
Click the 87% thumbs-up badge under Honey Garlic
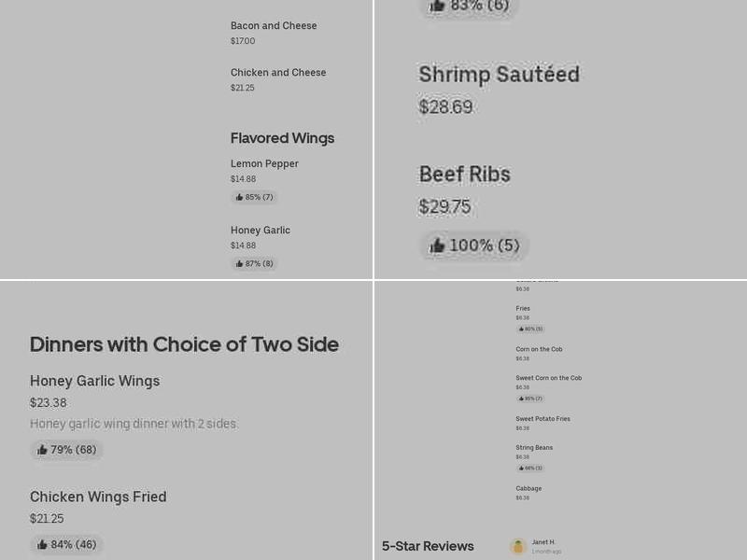(x=253, y=263)
